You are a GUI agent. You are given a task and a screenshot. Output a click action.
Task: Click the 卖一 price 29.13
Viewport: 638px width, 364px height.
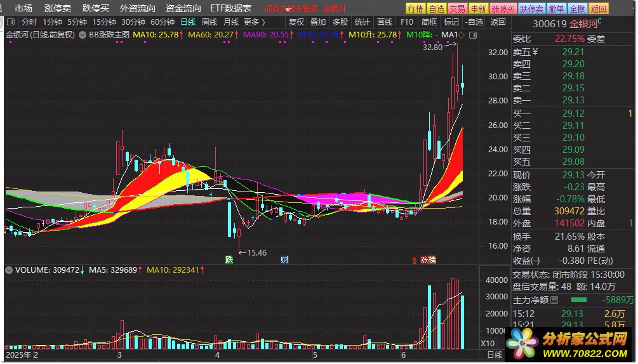tap(573, 100)
